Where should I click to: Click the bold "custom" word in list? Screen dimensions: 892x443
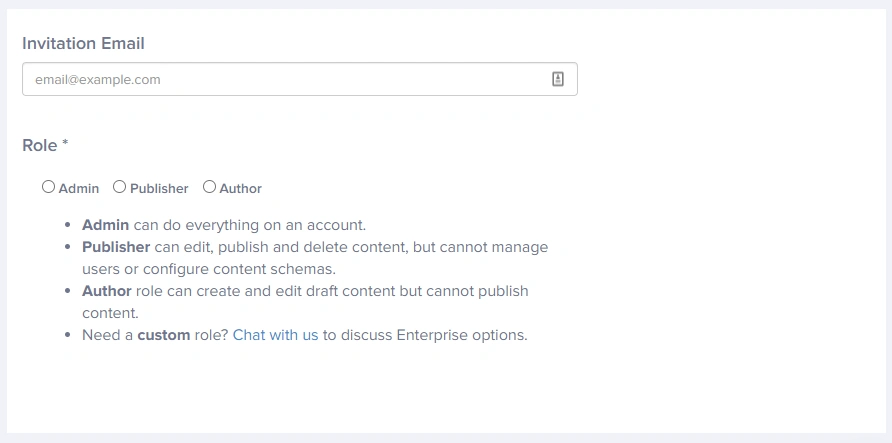[x=164, y=335]
